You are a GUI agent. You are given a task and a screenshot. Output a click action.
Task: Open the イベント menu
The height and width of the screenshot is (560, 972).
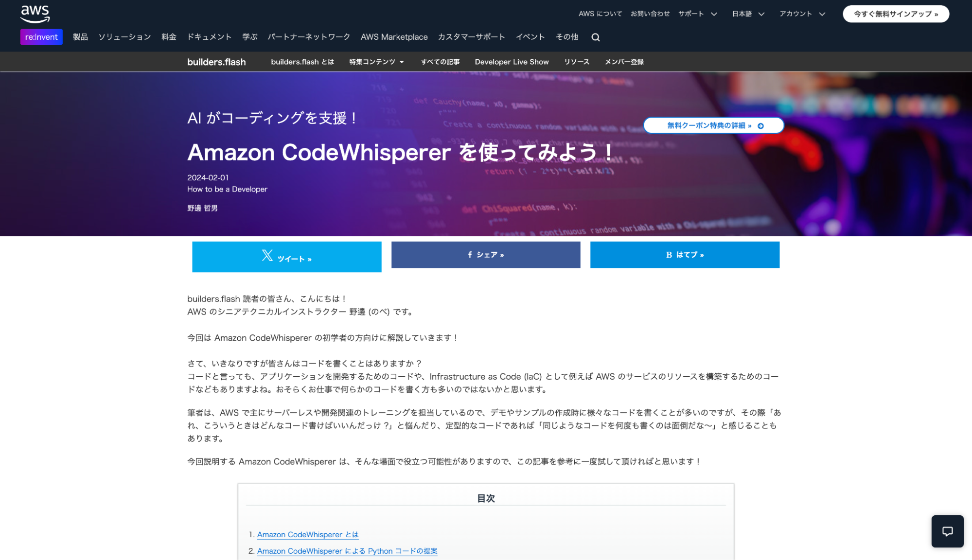pos(530,37)
